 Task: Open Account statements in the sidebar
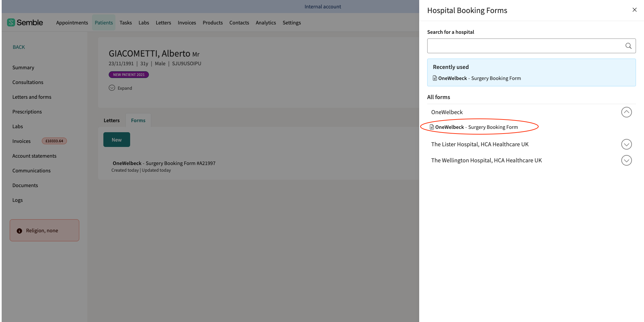point(34,156)
